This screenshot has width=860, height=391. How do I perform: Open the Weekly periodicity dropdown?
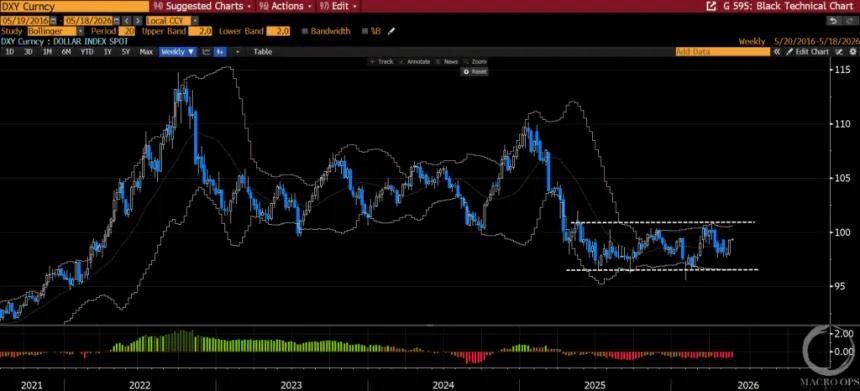tap(178, 52)
